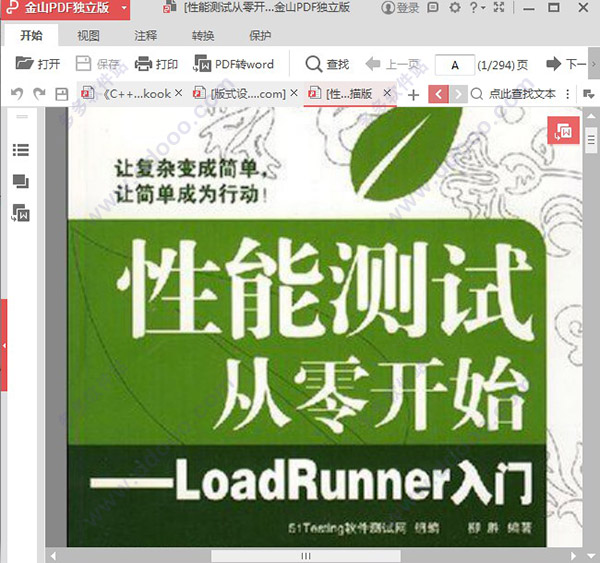The width and height of the screenshot is (600, 563).
Task: Click the red floating convert-to-Word button
Action: [x=563, y=131]
